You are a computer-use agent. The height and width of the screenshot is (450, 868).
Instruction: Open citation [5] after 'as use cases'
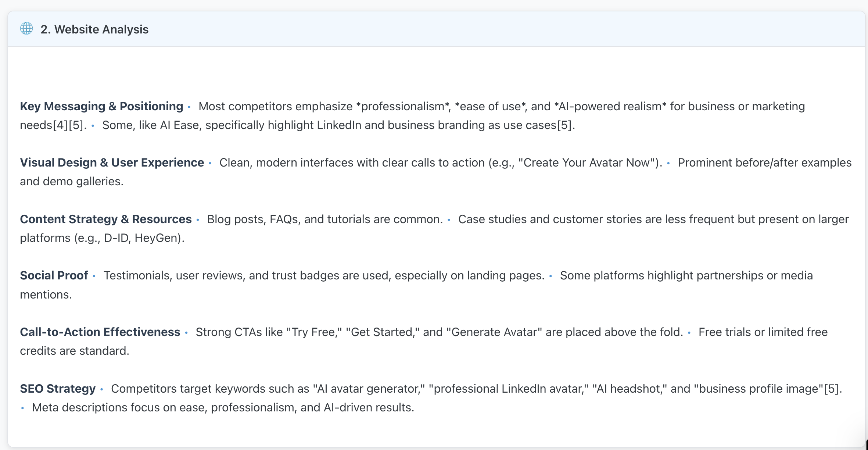(564, 125)
